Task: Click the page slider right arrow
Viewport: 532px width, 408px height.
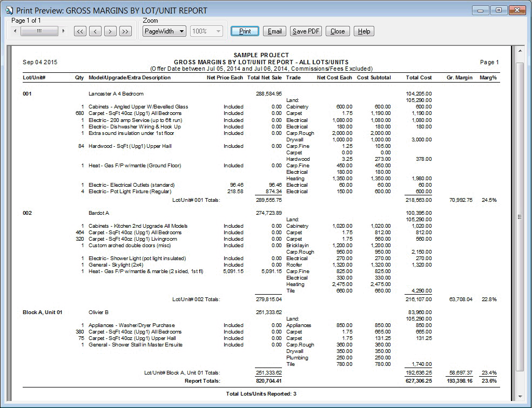Action: (x=63, y=31)
